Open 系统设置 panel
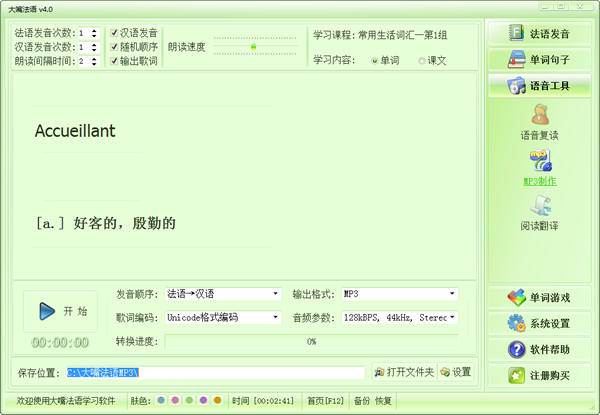The width and height of the screenshot is (600, 415). (539, 324)
